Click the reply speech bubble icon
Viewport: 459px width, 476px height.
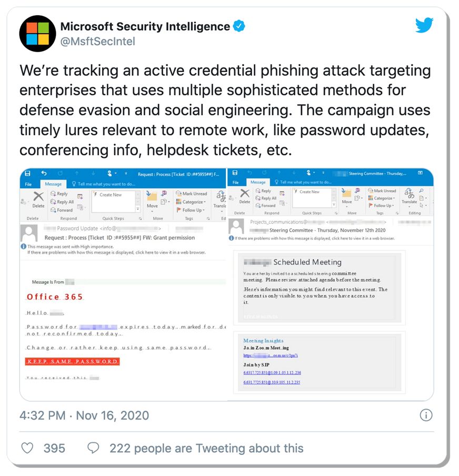point(93,448)
